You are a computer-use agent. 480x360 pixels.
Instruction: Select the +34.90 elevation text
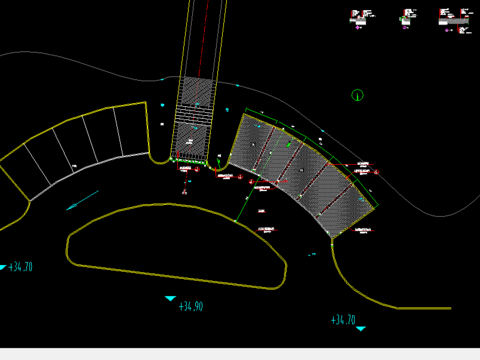[x=191, y=306]
